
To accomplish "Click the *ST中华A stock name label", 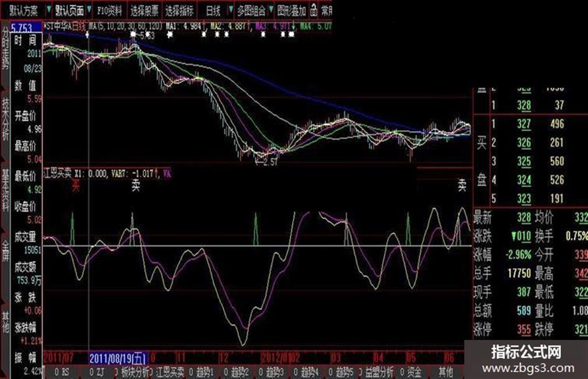I will (57, 26).
